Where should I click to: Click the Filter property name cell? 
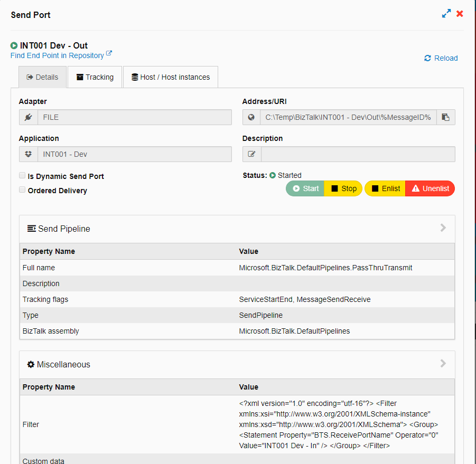[31, 424]
